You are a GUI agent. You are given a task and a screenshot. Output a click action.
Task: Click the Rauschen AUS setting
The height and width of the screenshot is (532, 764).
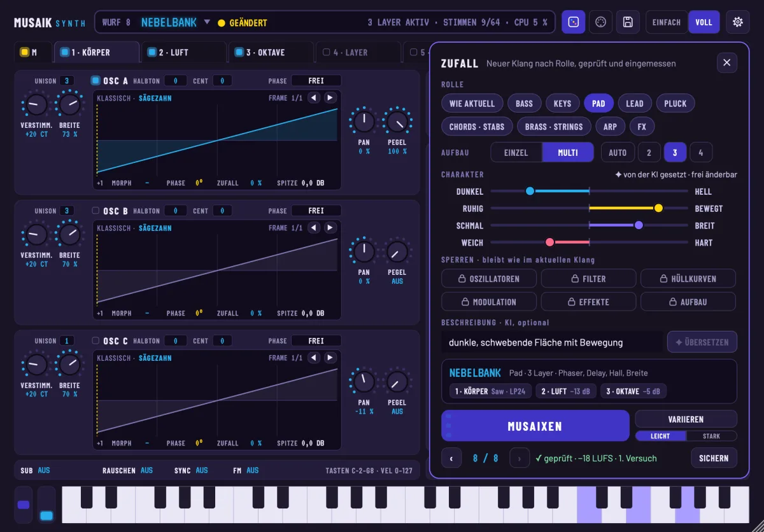127,470
